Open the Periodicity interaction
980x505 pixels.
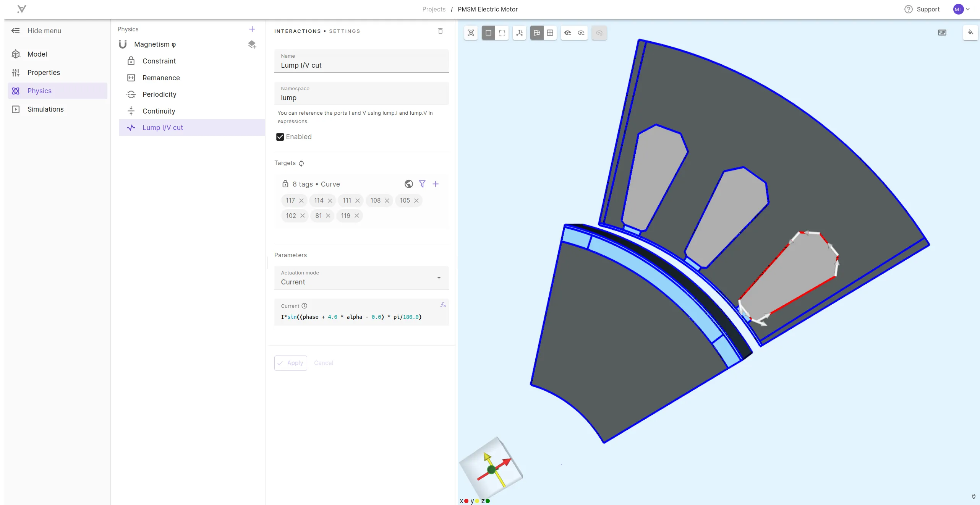(x=192, y=94)
